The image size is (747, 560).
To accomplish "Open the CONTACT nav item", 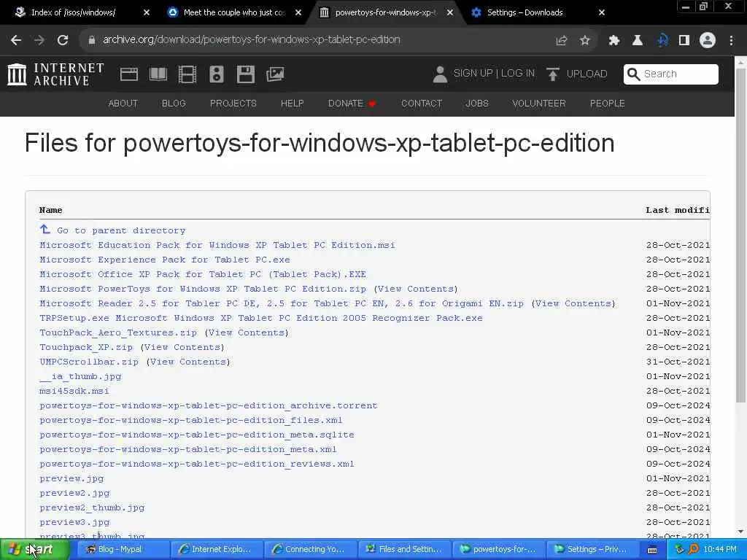I will click(422, 104).
